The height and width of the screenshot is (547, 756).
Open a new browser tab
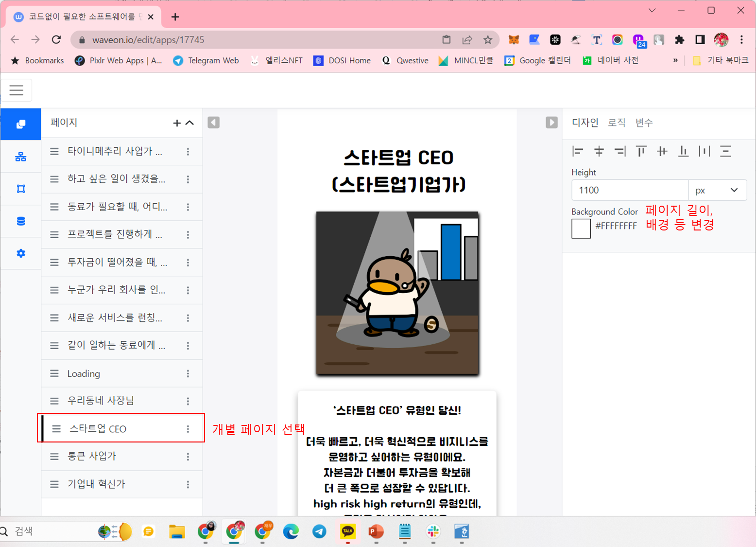click(x=175, y=17)
